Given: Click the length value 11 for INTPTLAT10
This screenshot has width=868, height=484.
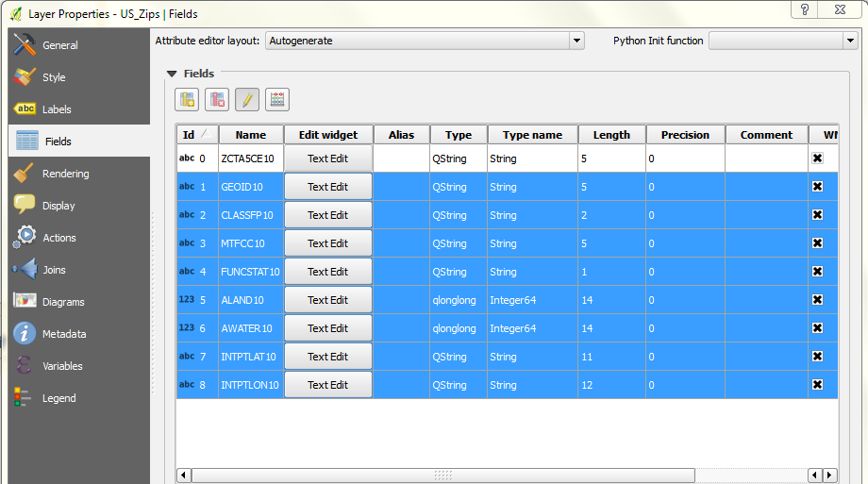Looking at the screenshot, I should 587,356.
